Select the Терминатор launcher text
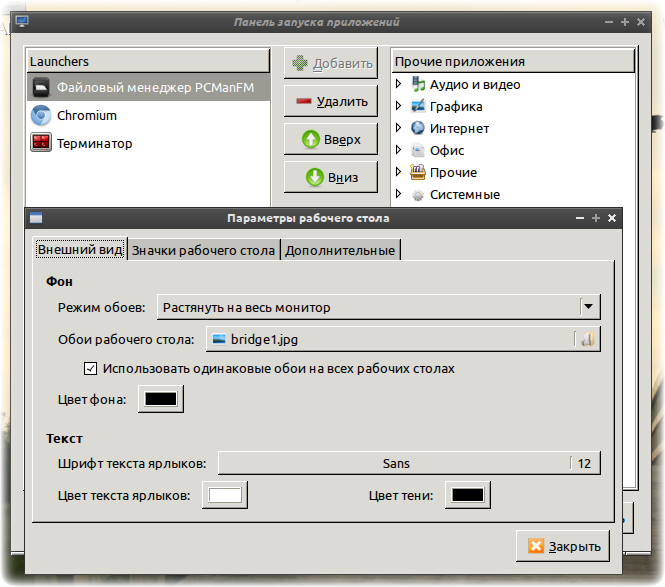 click(x=95, y=143)
